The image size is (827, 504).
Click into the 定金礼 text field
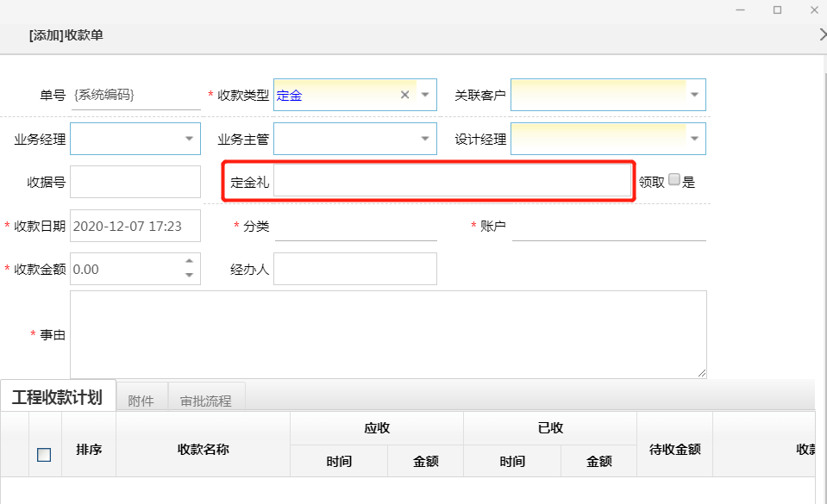451,182
